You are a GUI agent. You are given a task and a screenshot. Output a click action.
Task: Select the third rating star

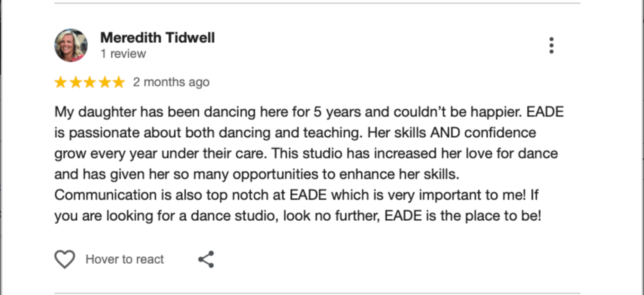click(x=89, y=82)
